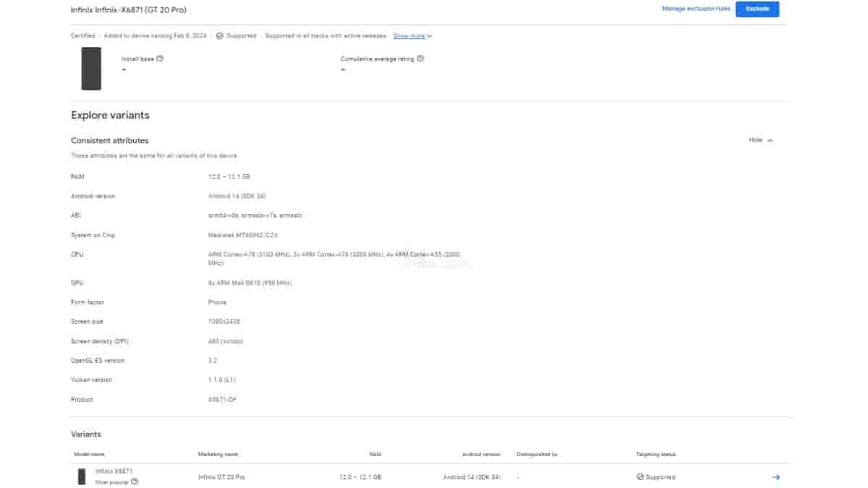
Task: Click the Supported checkmark icon in header status line
Action: (x=219, y=35)
